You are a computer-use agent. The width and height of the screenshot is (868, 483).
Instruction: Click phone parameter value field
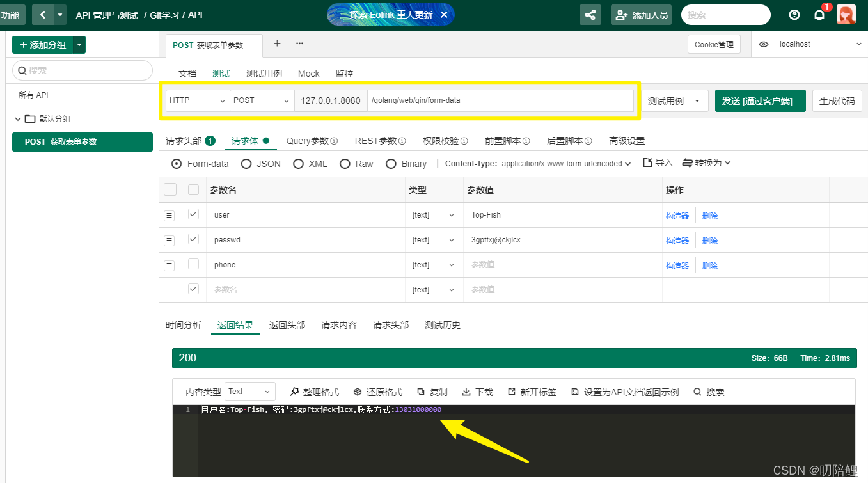(x=563, y=265)
